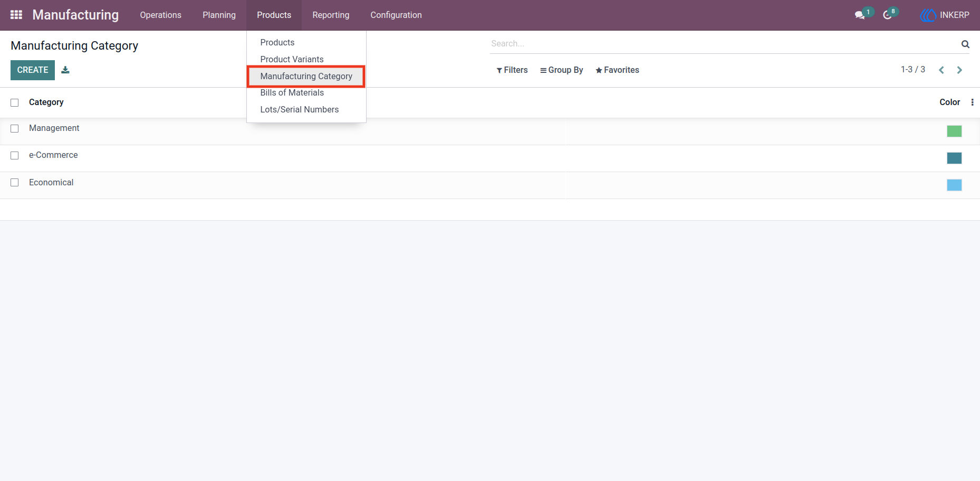Click the 1-3 / 3 pager counter
Image resolution: width=980 pixels, height=481 pixels.
913,70
